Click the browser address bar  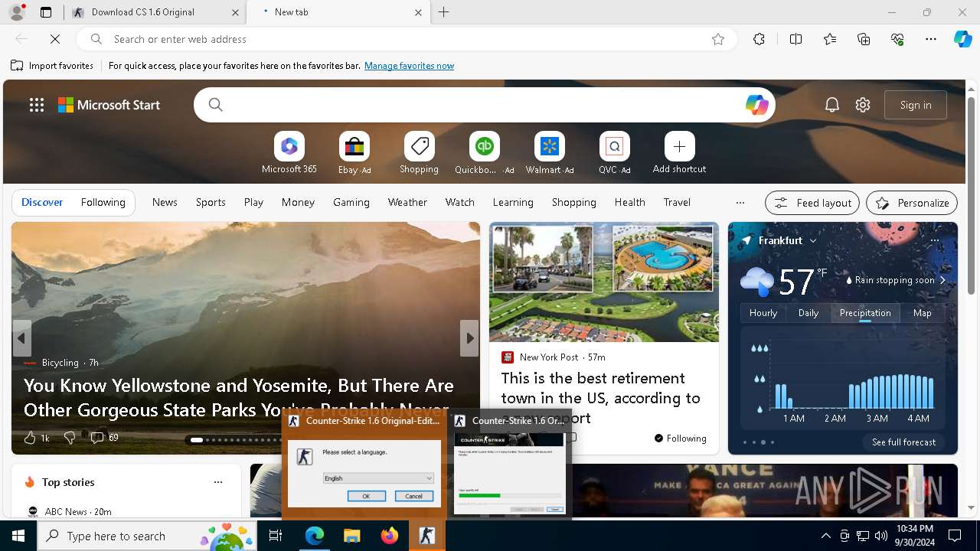406,39
